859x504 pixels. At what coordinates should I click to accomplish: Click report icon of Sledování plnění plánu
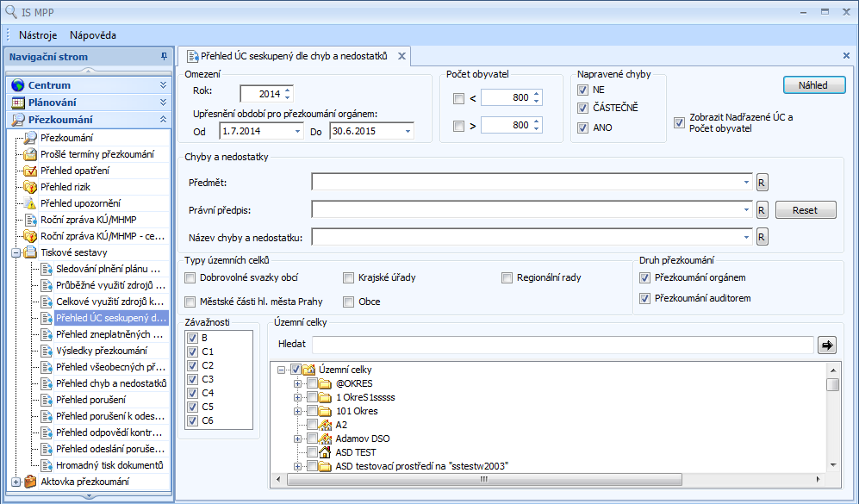[x=47, y=269]
